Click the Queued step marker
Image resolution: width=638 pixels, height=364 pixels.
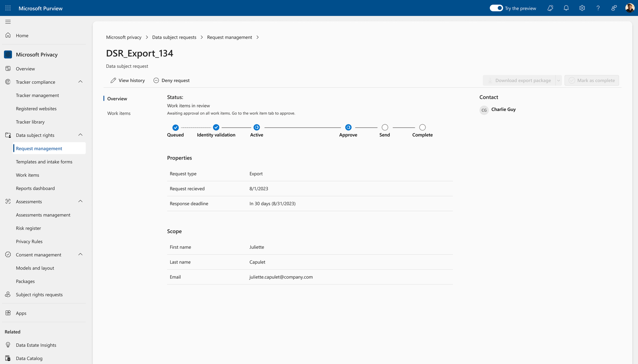click(175, 128)
